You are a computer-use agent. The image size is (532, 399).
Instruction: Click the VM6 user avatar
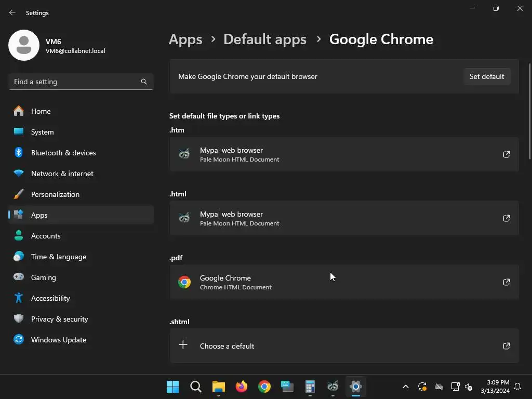[24, 45]
